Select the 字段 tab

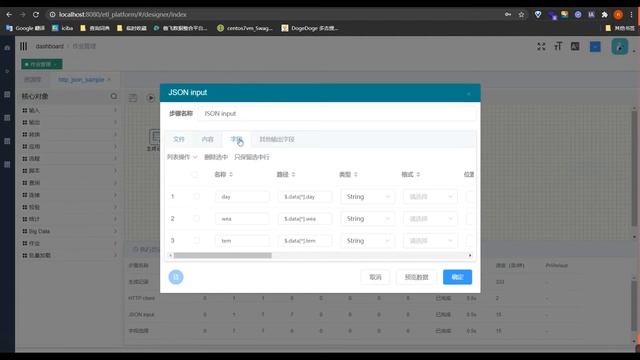click(236, 139)
